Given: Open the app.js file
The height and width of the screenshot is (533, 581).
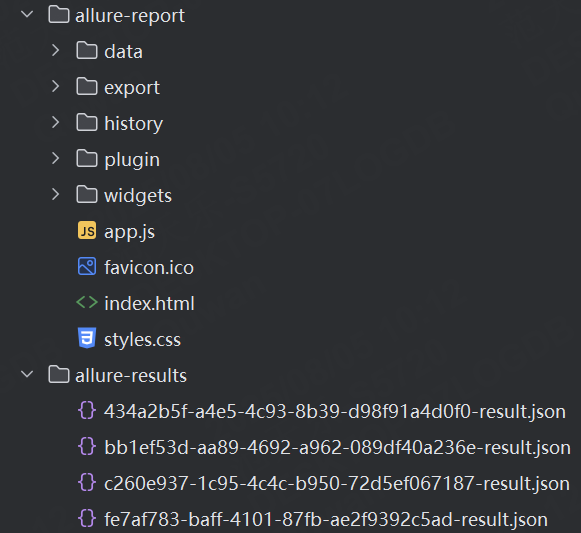Looking at the screenshot, I should click(x=130, y=232).
